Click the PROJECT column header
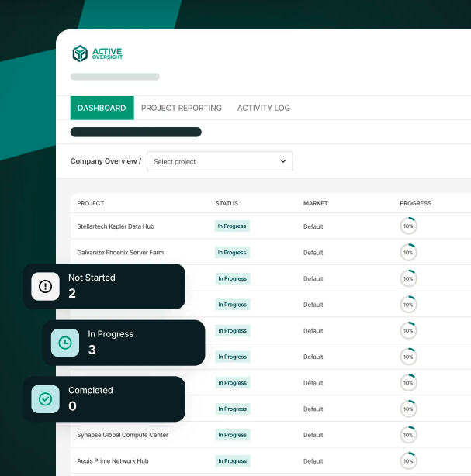This screenshot has height=476, width=471. (x=91, y=203)
